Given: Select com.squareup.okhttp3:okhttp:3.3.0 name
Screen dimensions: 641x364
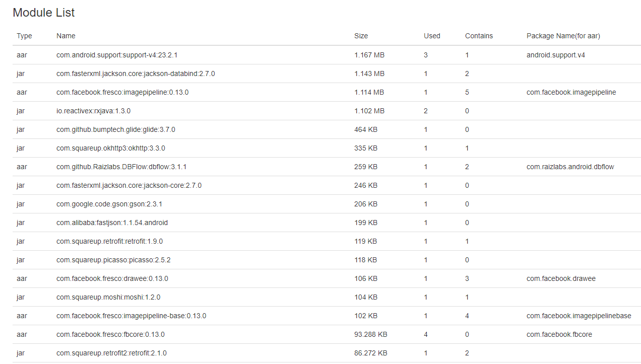Looking at the screenshot, I should pyautogui.click(x=111, y=148).
